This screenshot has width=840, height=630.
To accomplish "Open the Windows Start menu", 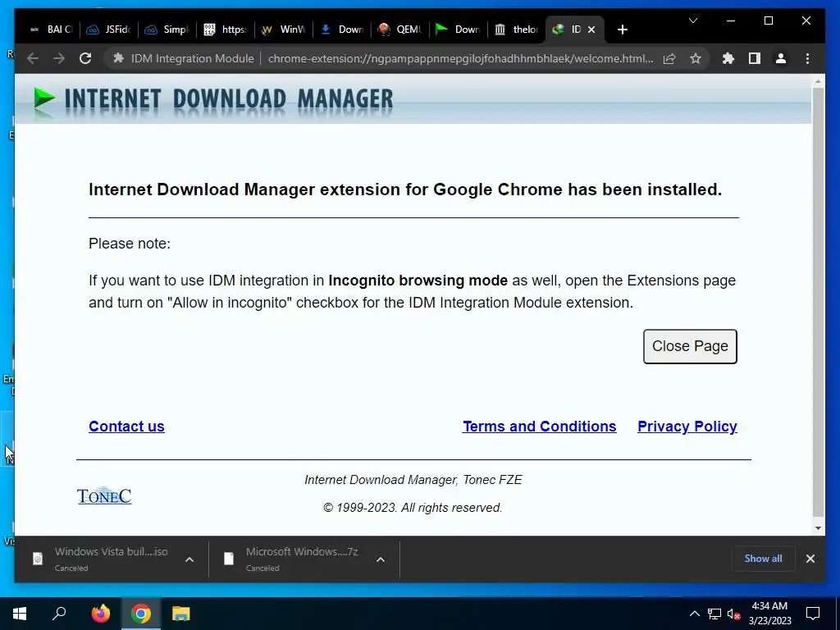I will (20, 614).
